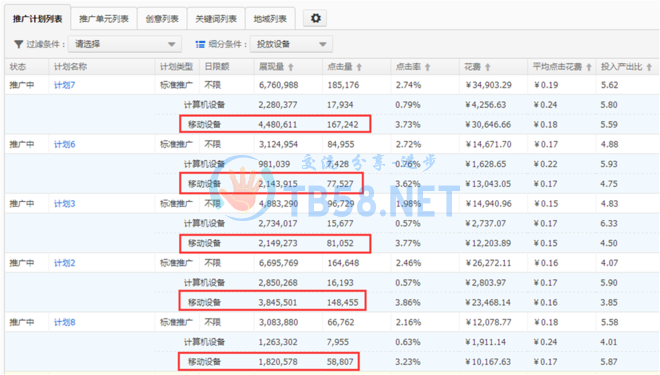This screenshot has width=660, height=375.
Task: Sort by 投入产出比 arrow icon
Action: [x=649, y=67]
